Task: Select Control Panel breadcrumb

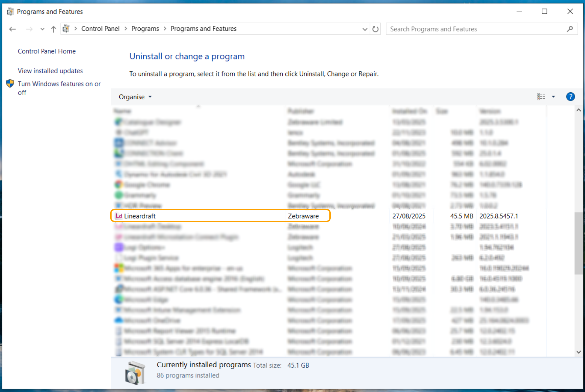Action: pyautogui.click(x=100, y=29)
